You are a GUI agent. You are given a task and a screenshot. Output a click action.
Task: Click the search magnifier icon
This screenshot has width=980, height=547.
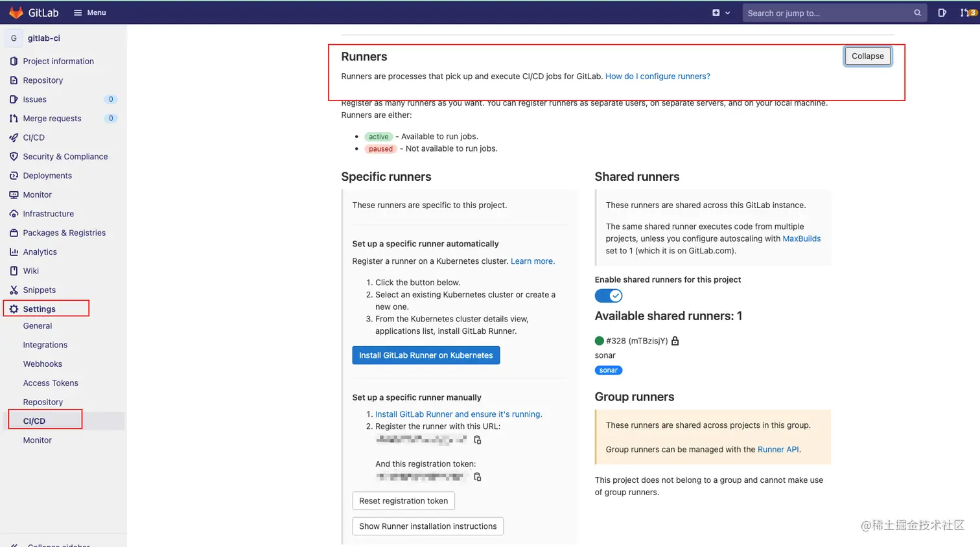[x=917, y=13]
